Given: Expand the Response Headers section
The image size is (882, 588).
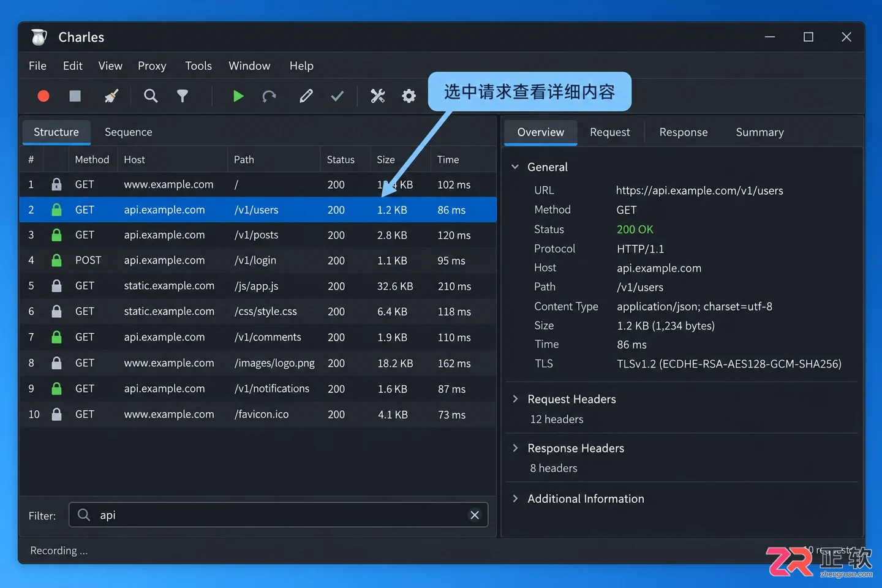Looking at the screenshot, I should [515, 448].
